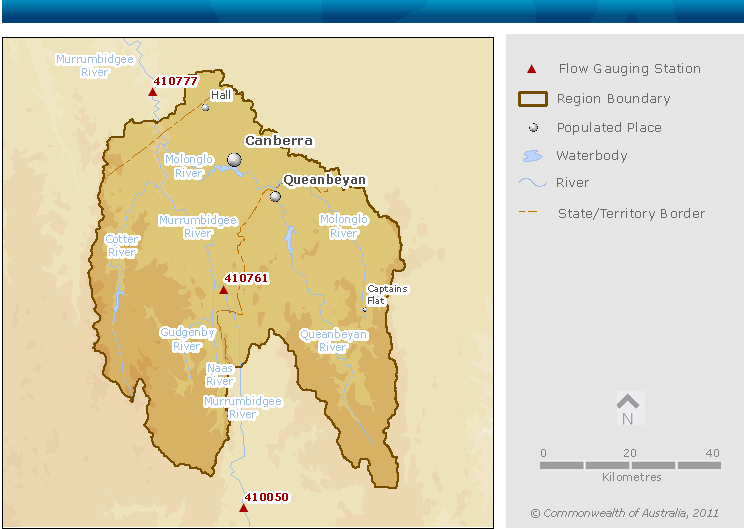Screen dimensions: 744x529
Task: Click the red triangle marker for station 410050
Action: (x=243, y=508)
